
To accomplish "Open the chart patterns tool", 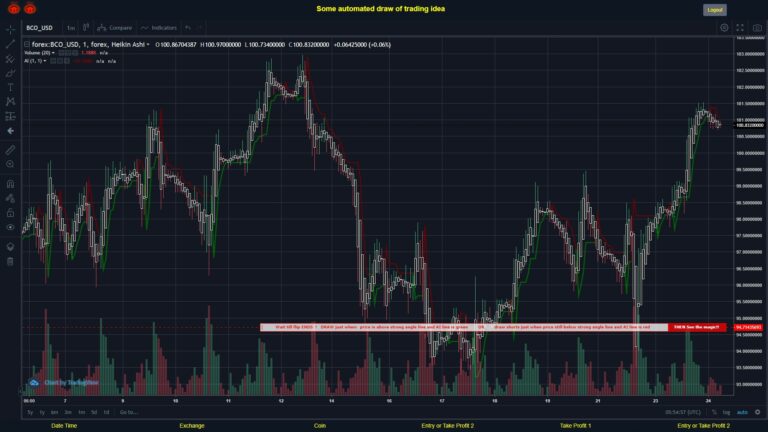I will [10, 102].
